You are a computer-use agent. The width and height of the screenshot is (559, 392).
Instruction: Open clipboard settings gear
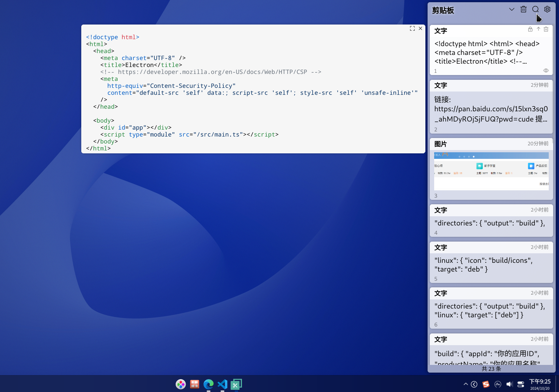coord(547,9)
